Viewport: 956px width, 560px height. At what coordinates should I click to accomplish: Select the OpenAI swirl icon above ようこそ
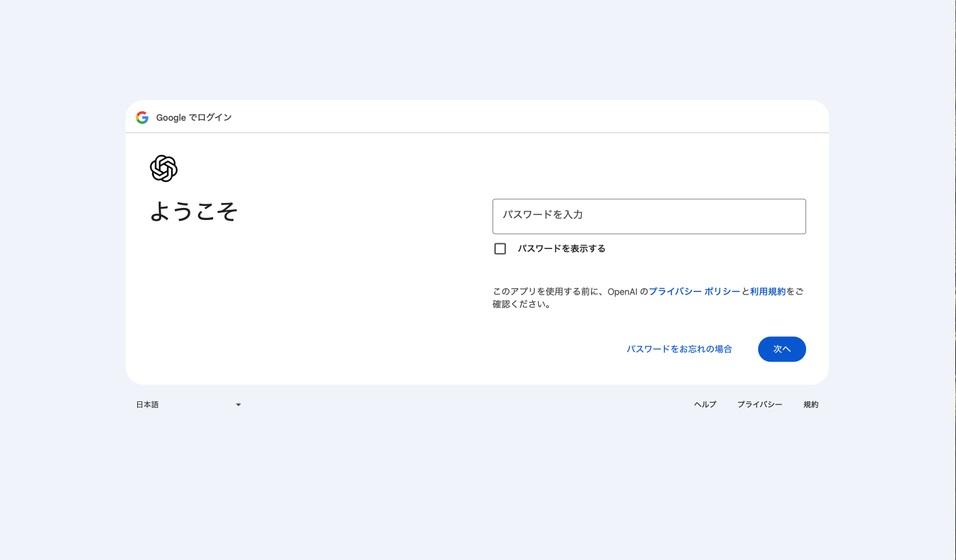click(163, 168)
